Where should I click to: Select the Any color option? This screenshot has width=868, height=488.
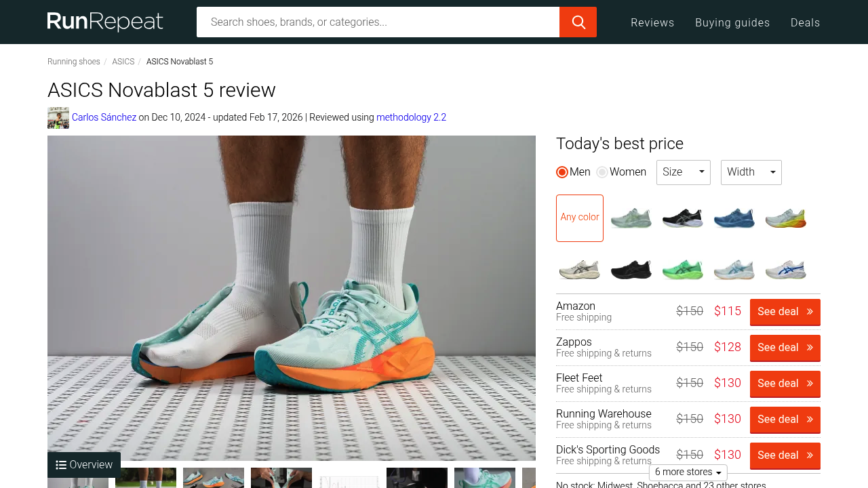pos(580,218)
